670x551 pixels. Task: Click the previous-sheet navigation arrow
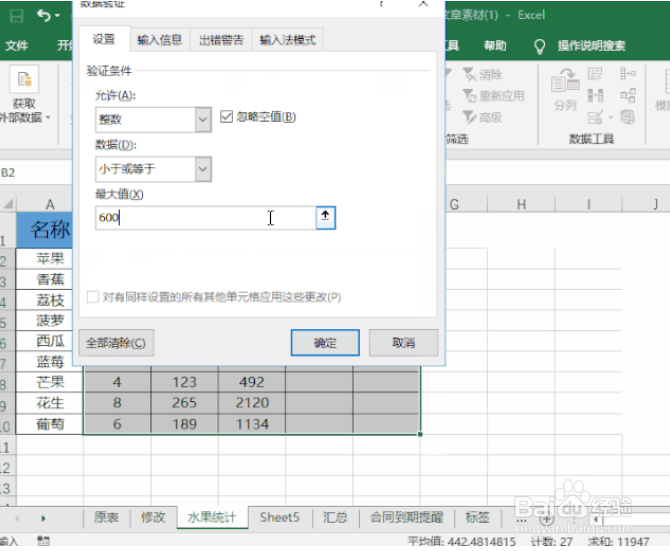pos(17,519)
